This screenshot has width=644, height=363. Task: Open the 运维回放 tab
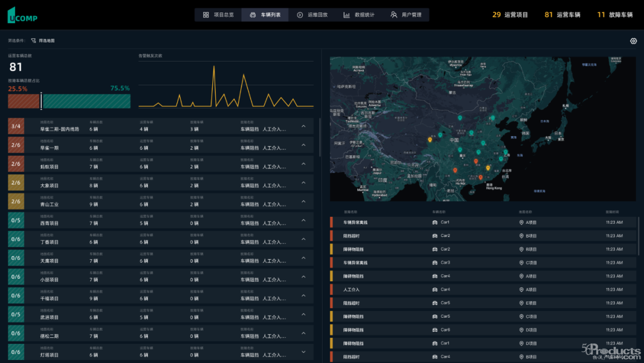[x=312, y=15]
